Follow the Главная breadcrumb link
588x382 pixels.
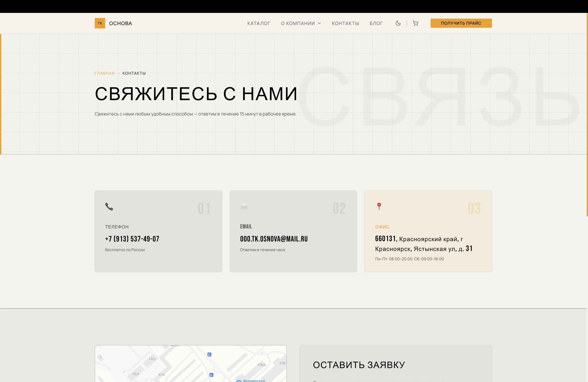pyautogui.click(x=105, y=73)
